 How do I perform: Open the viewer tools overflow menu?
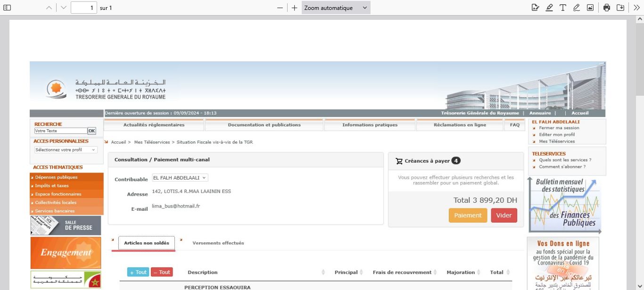[x=636, y=8]
